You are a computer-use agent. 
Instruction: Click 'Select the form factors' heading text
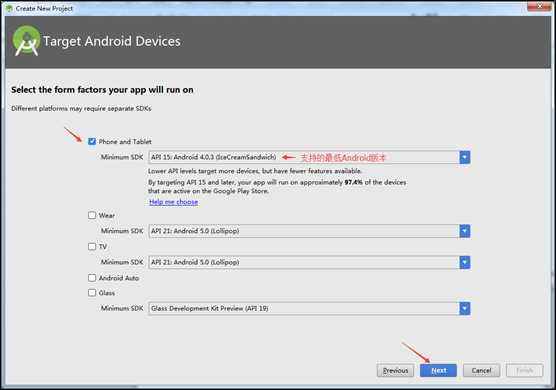pyautogui.click(x=102, y=90)
